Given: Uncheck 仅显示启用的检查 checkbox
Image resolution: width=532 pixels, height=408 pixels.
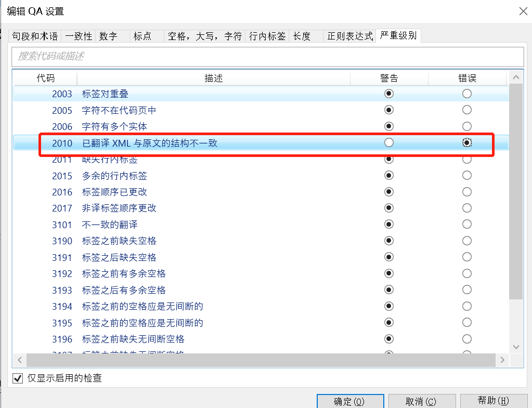Looking at the screenshot, I should 18,378.
